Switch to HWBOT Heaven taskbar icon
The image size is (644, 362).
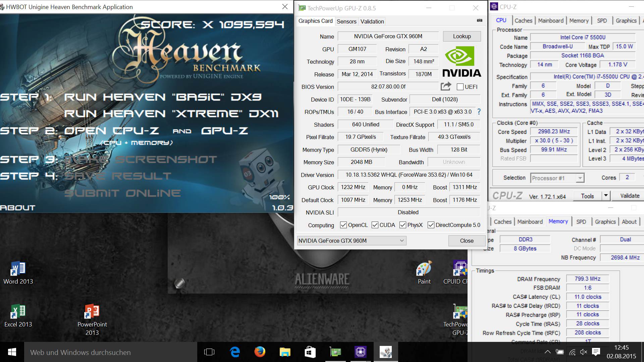point(386,352)
